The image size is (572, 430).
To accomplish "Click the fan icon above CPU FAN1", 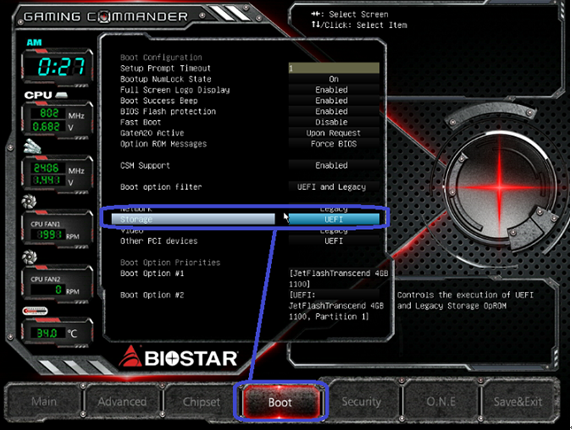I will point(29,202).
